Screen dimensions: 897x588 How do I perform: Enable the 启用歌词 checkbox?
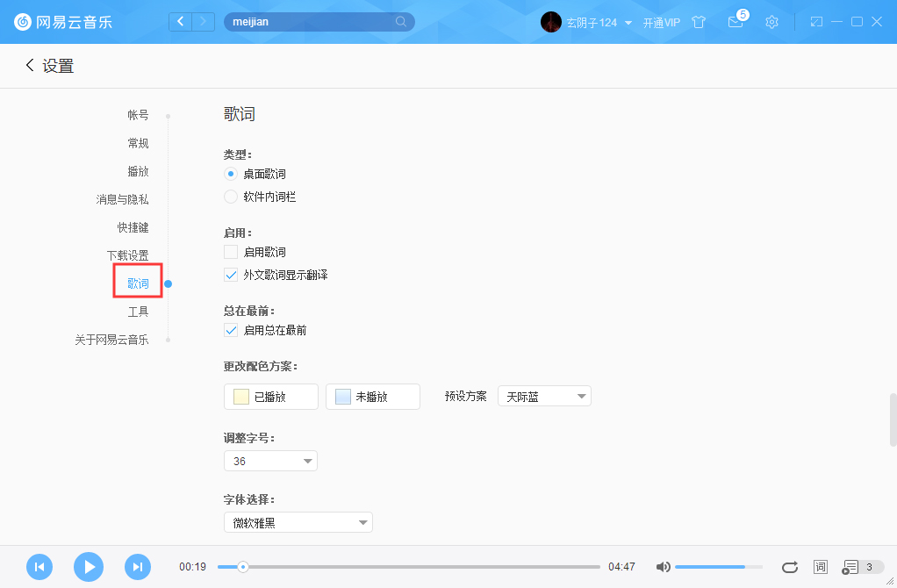(230, 252)
